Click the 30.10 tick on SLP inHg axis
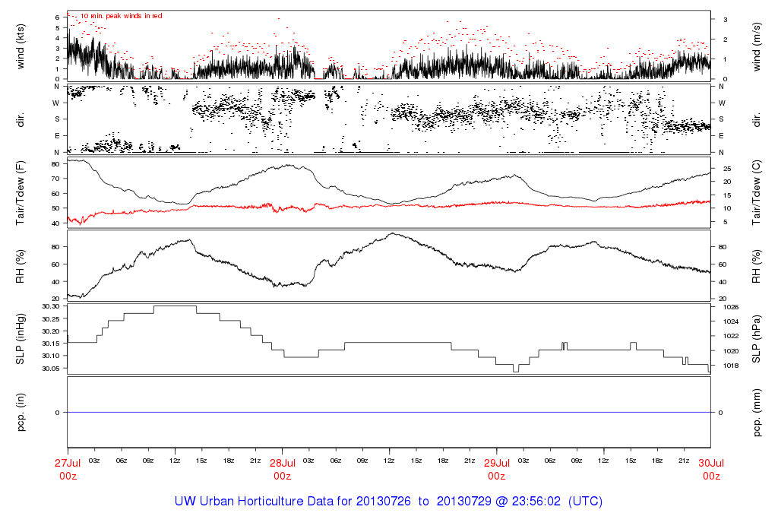The width and height of the screenshot is (778, 532). click(51, 356)
